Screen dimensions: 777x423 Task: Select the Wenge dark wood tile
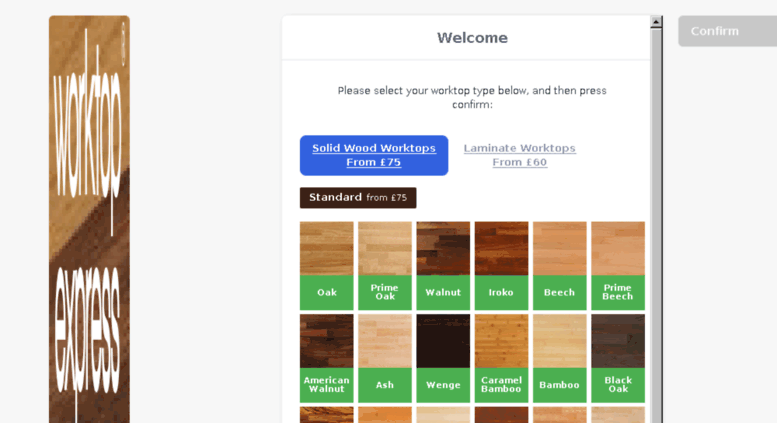click(443, 358)
